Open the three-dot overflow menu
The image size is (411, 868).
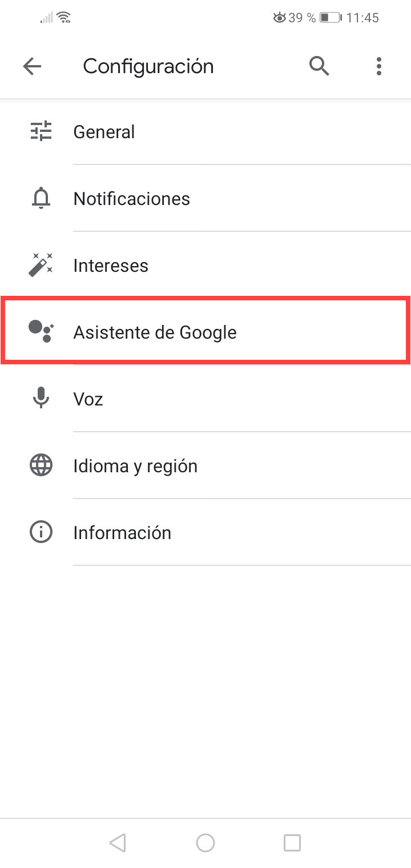pyautogui.click(x=378, y=66)
